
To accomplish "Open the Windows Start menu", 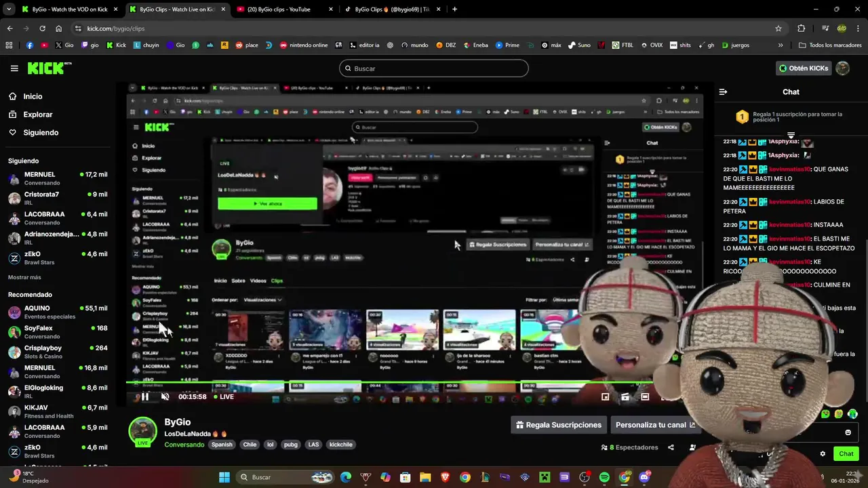I will click(224, 477).
